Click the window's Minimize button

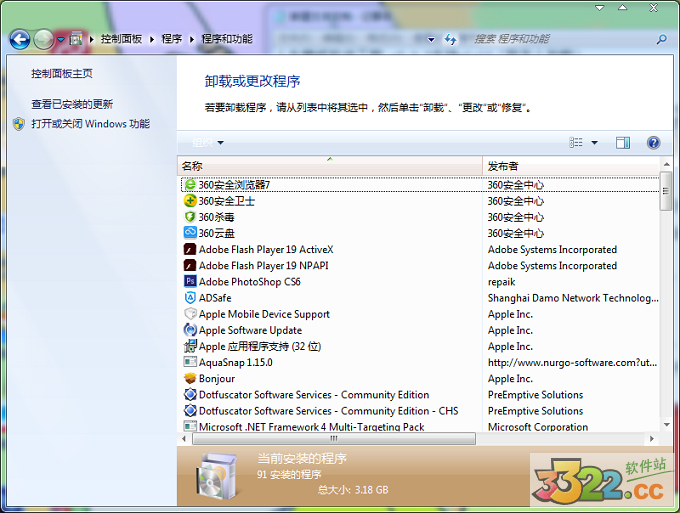point(599,8)
